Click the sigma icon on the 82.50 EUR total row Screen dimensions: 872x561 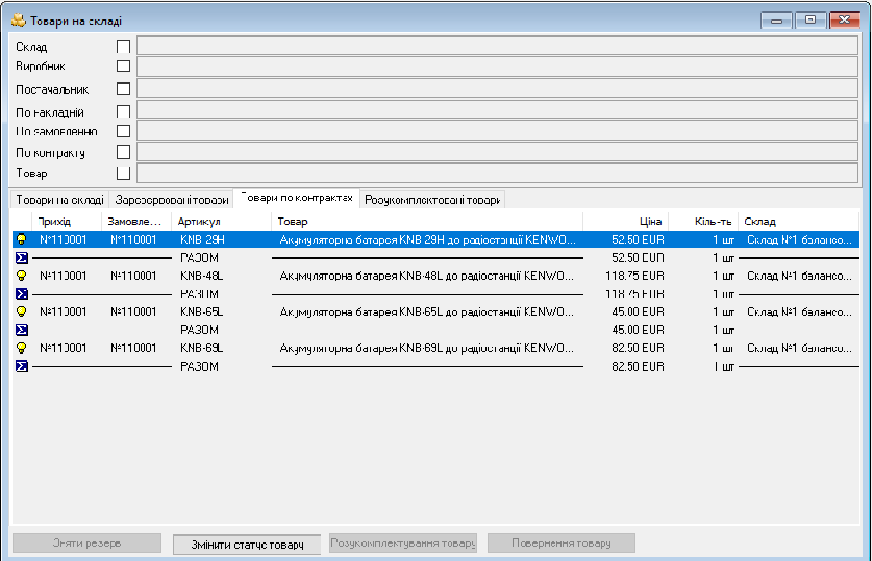pos(20,367)
